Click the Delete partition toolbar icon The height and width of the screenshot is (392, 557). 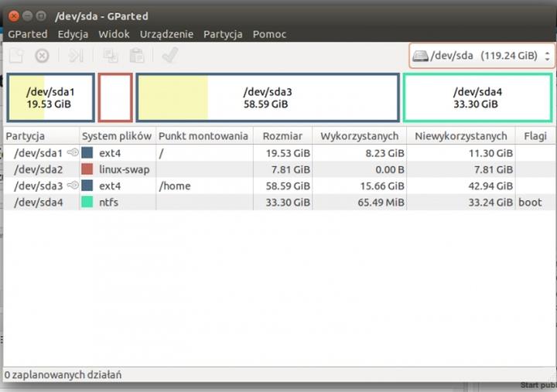tap(43, 56)
